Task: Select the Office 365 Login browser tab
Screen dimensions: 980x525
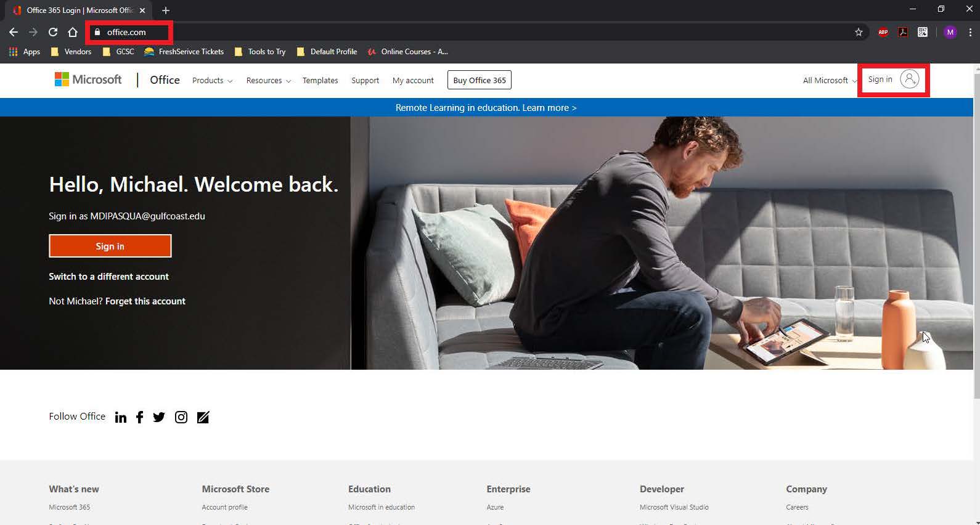Action: click(77, 10)
